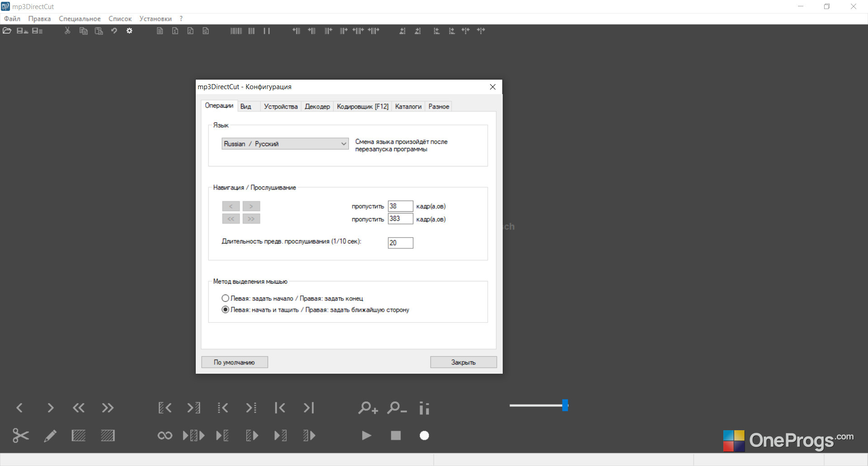Click the Zoom out magnifier icon
The image size is (868, 466).
click(x=396, y=408)
